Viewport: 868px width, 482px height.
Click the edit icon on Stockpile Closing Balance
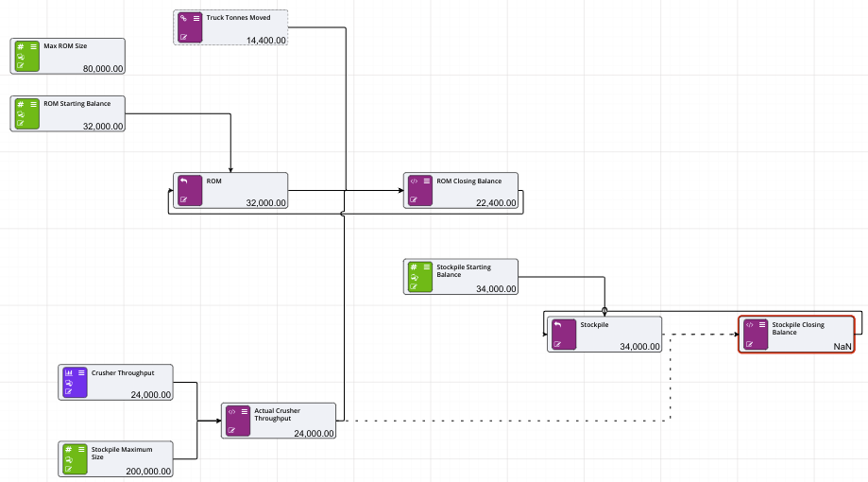(x=749, y=344)
